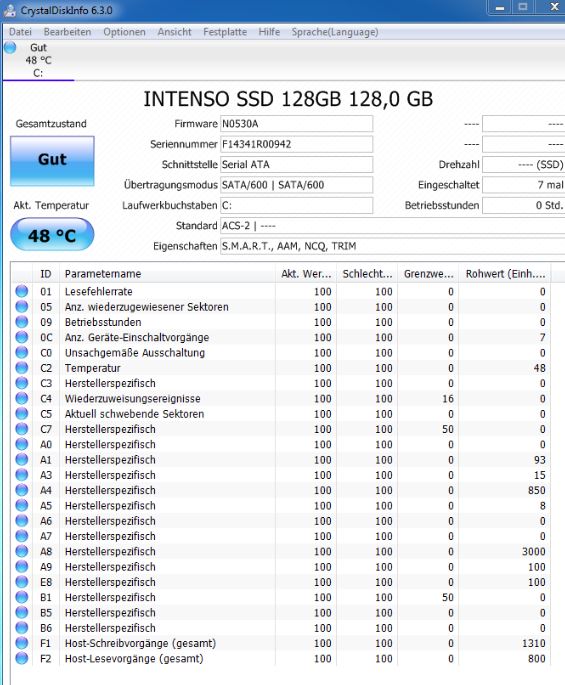Screen dimensions: 565x685
Task: Click status orb for Host-Schreibvorgänge (gesamt)
Action: [x=21, y=643]
